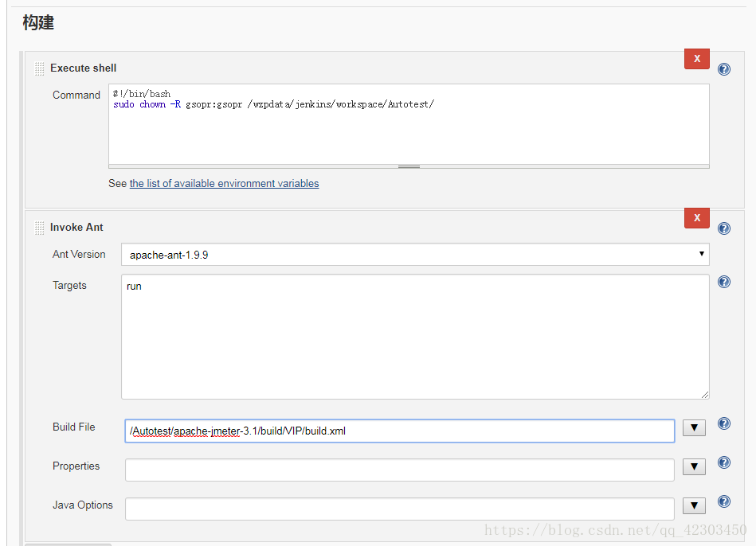Open help for Invoke Ant step
The height and width of the screenshot is (546, 756).
(723, 228)
